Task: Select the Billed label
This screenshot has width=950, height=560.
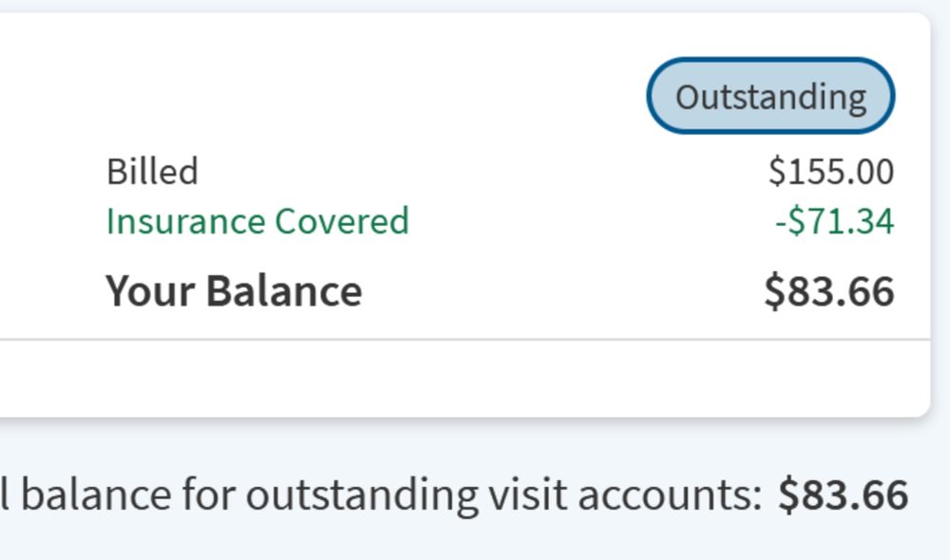Action: point(153,172)
